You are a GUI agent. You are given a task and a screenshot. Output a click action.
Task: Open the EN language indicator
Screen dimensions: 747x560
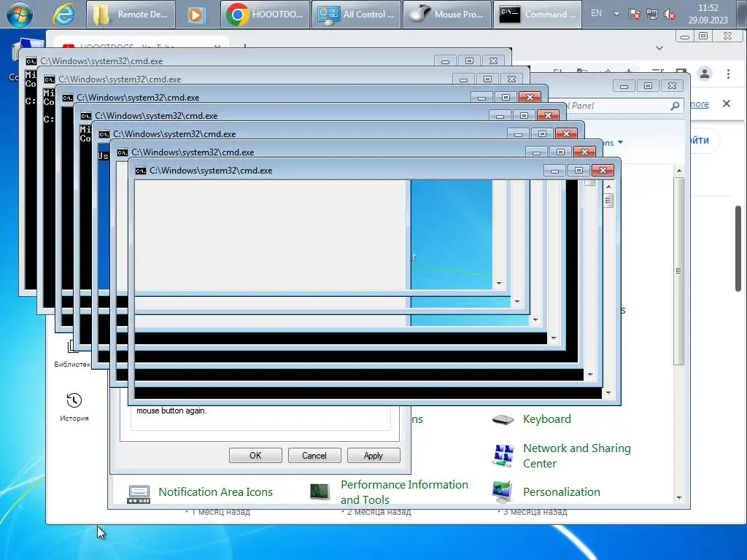[x=596, y=13]
